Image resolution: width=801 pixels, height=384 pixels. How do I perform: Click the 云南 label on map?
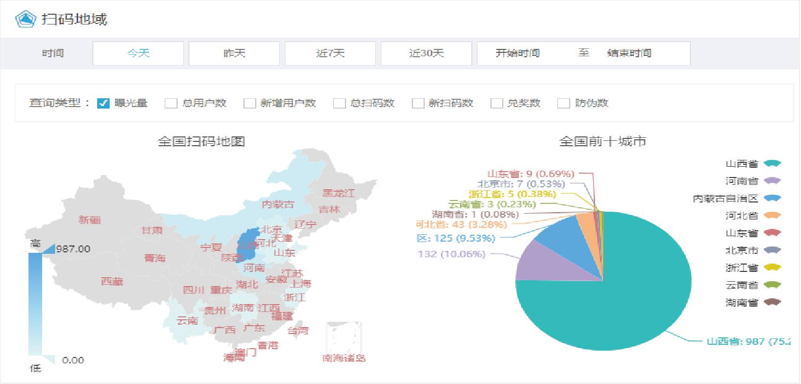pos(187,321)
